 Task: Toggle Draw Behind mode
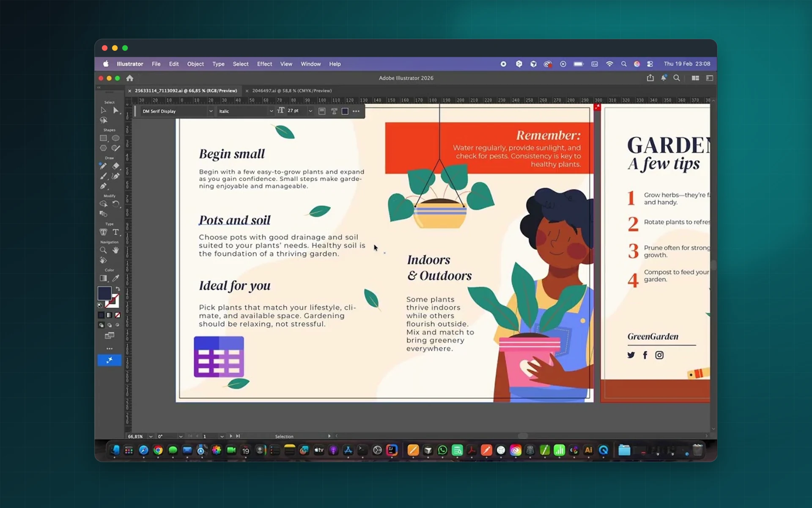(110, 325)
